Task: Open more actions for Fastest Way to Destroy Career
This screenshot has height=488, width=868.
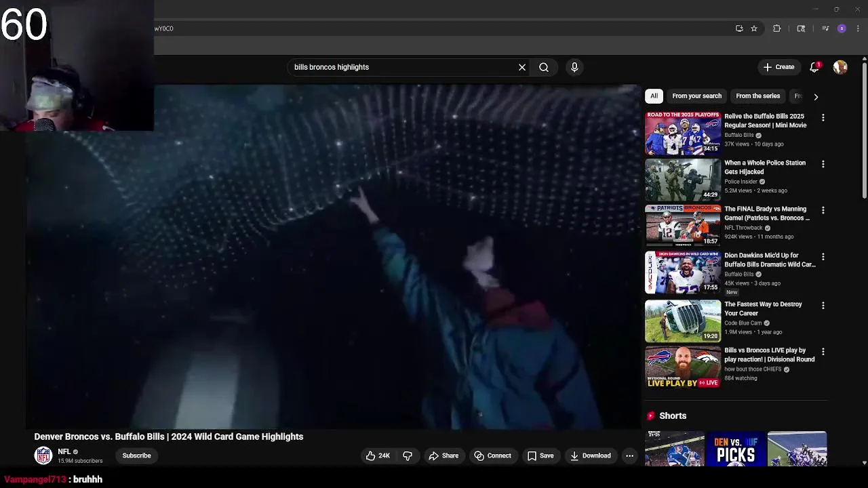Action: coord(823,306)
